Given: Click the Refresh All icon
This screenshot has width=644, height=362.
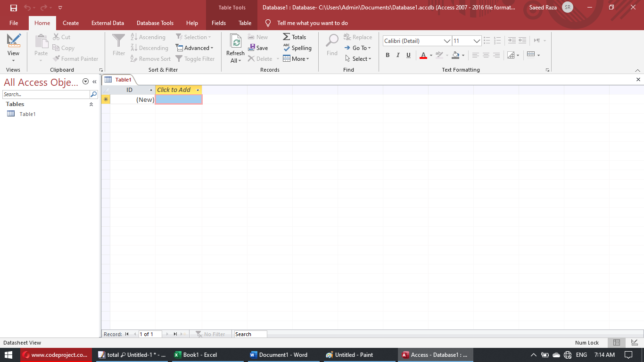Looking at the screenshot, I should pyautogui.click(x=235, y=41).
